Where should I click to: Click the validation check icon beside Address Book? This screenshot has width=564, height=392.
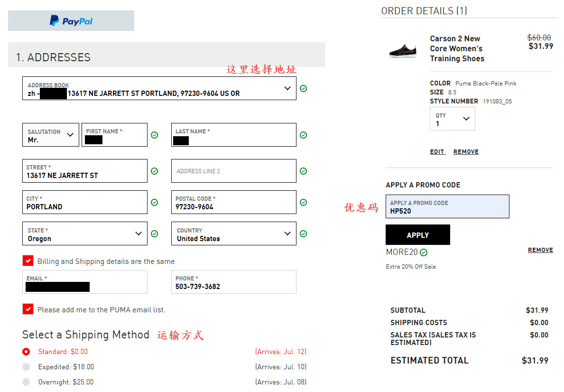tap(303, 88)
